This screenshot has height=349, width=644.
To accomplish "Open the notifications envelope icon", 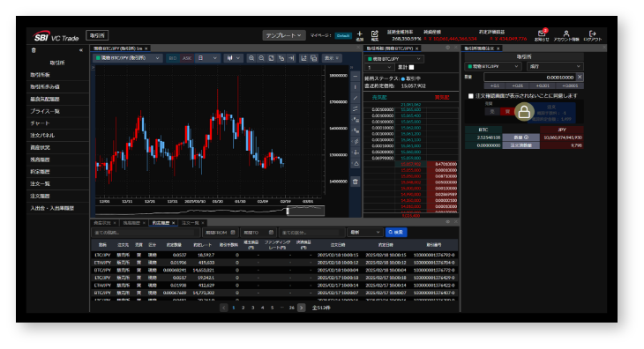I will (542, 34).
